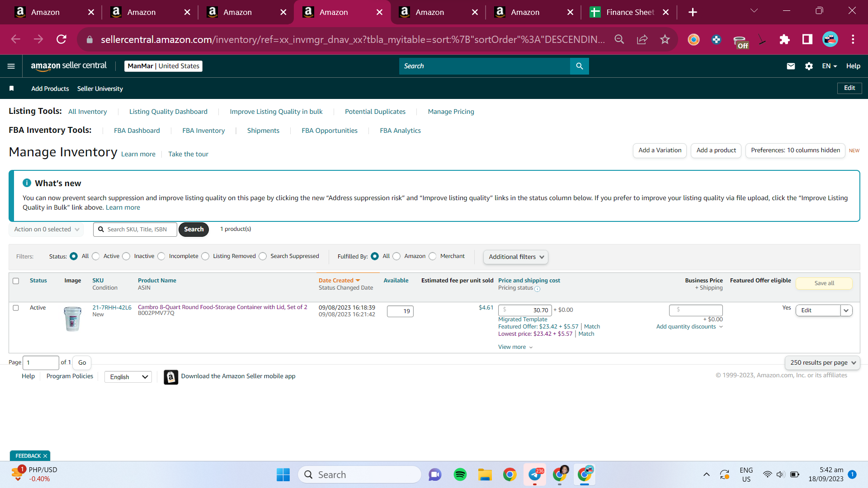Reload the page with browser refresh button

(x=61, y=39)
